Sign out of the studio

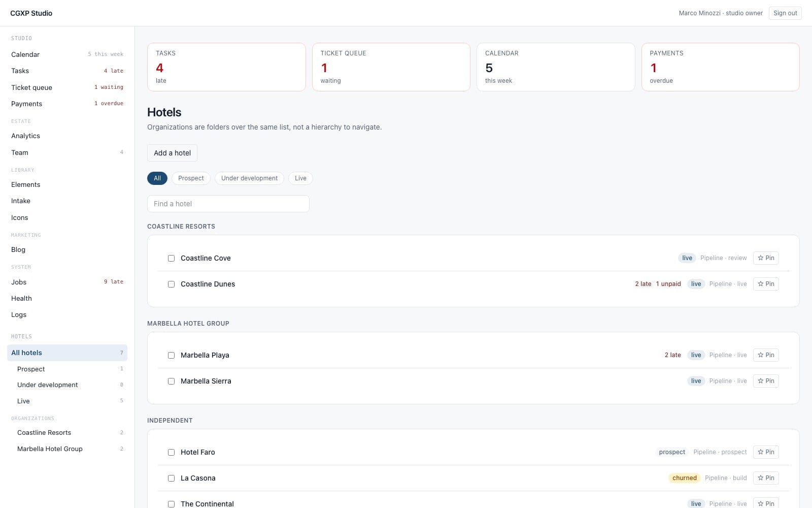point(785,13)
